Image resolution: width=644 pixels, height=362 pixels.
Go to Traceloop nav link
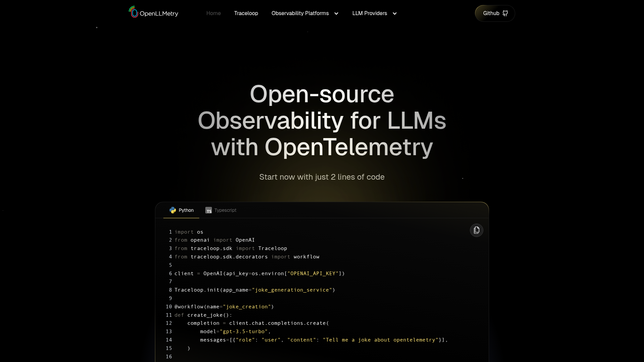coord(246,13)
